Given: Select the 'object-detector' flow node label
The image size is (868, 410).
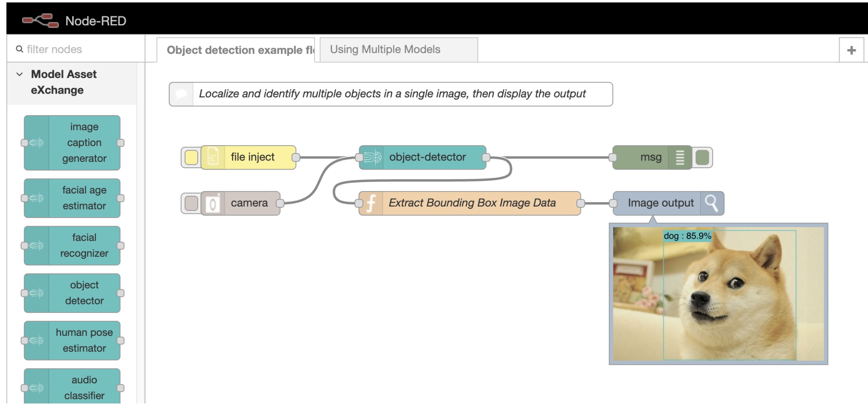Looking at the screenshot, I should [427, 157].
